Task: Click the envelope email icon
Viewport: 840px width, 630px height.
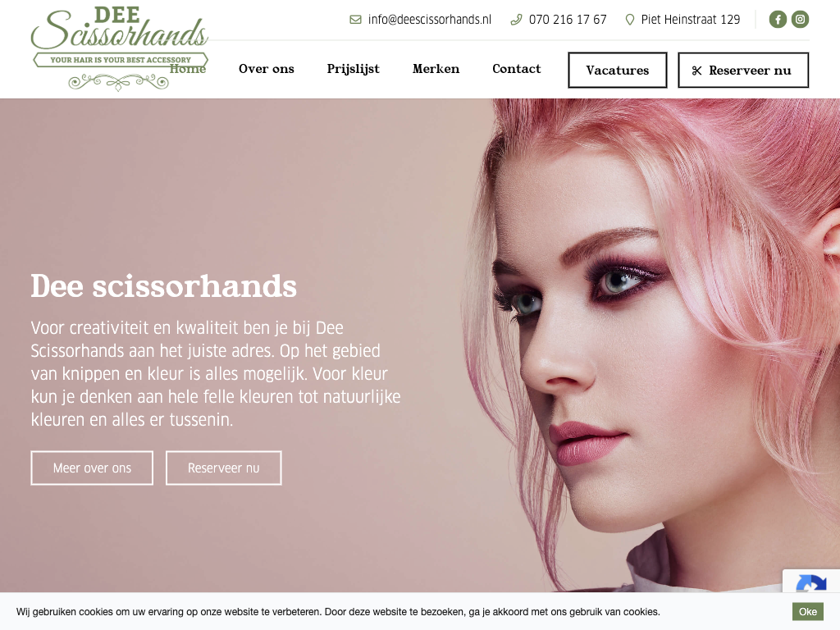Action: coord(355,20)
